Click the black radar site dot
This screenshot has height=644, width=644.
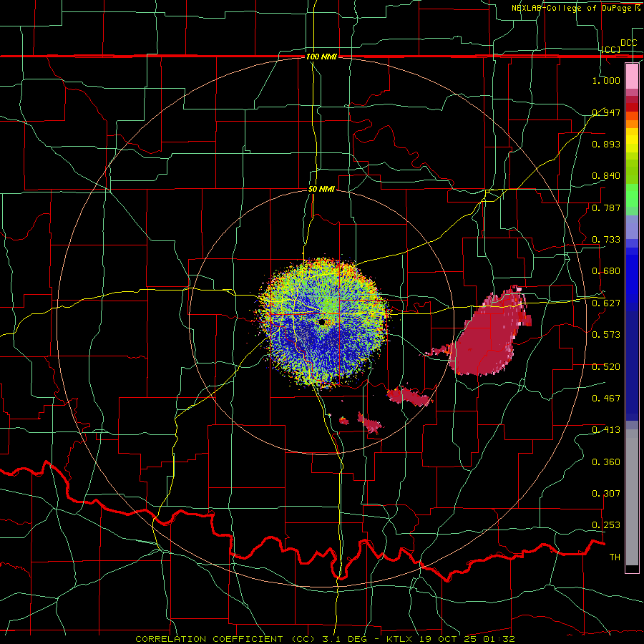tap(322, 322)
